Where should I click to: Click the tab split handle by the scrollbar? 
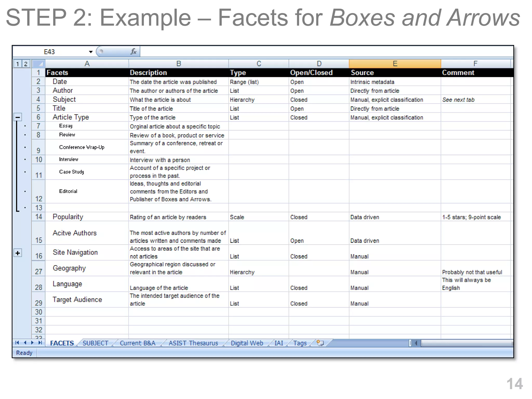(410, 343)
